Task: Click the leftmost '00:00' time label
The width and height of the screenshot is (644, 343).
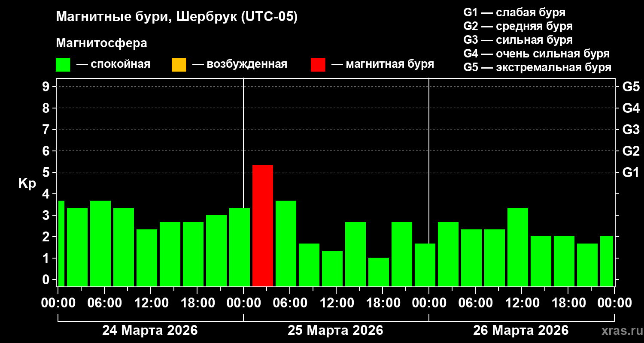Action: (x=58, y=303)
